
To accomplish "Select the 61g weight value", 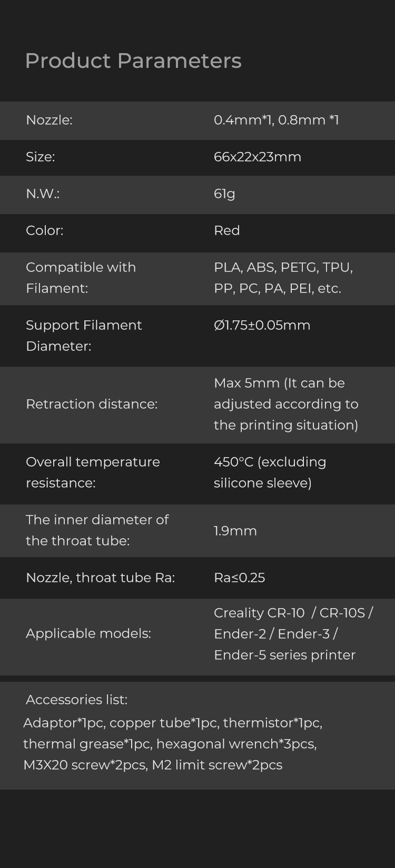I will (224, 194).
